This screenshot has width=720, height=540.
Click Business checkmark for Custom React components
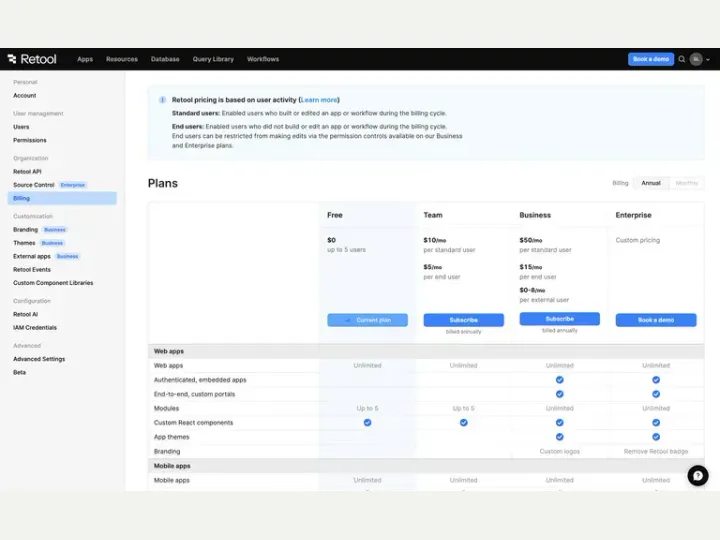[559, 422]
